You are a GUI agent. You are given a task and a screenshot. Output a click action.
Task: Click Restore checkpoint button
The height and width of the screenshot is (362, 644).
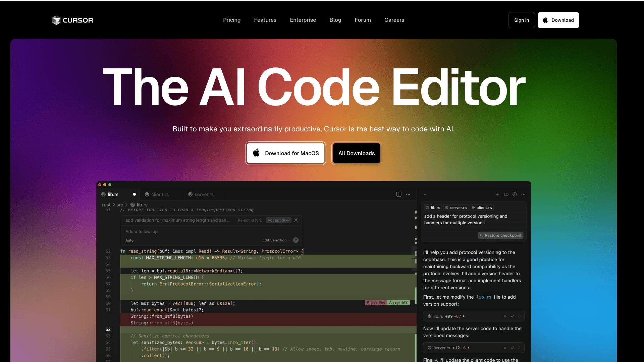click(500, 235)
